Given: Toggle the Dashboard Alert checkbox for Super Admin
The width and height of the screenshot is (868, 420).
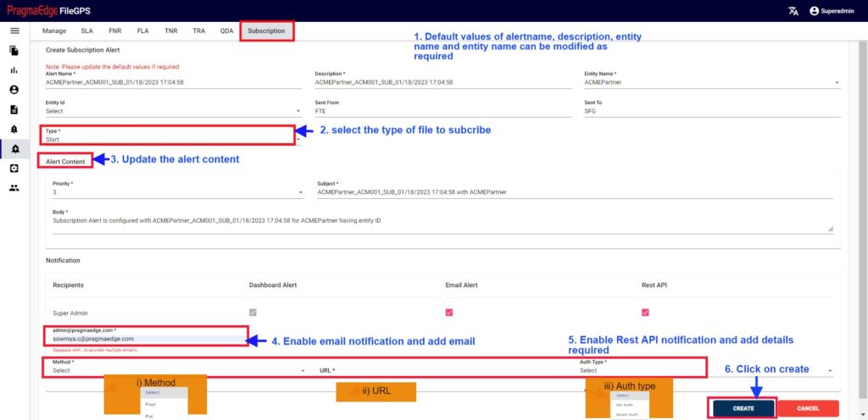Looking at the screenshot, I should 253,312.
